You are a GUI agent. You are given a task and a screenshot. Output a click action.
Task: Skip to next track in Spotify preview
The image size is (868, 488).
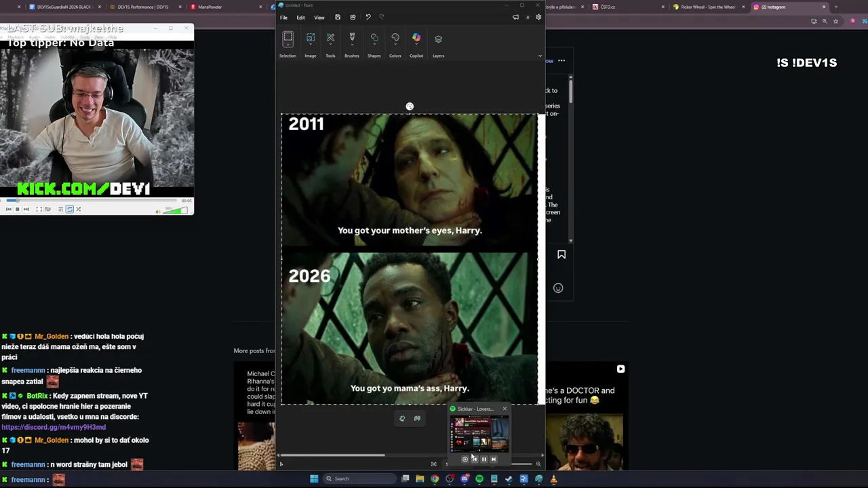coord(494,459)
